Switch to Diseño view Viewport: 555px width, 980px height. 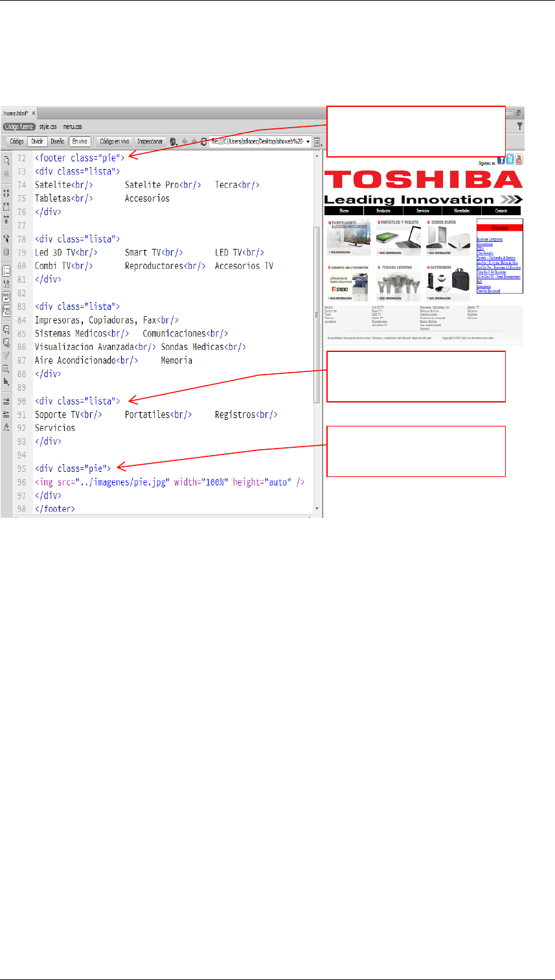point(58,141)
